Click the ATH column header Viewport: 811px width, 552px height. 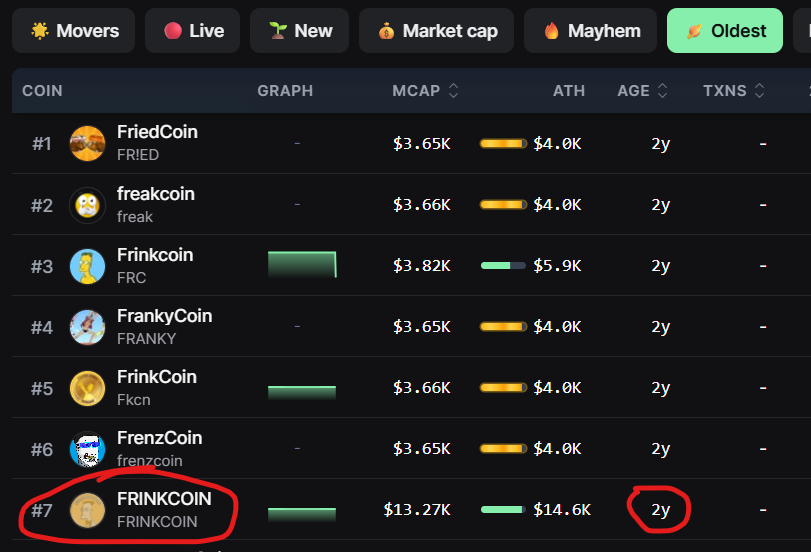pyautogui.click(x=569, y=91)
